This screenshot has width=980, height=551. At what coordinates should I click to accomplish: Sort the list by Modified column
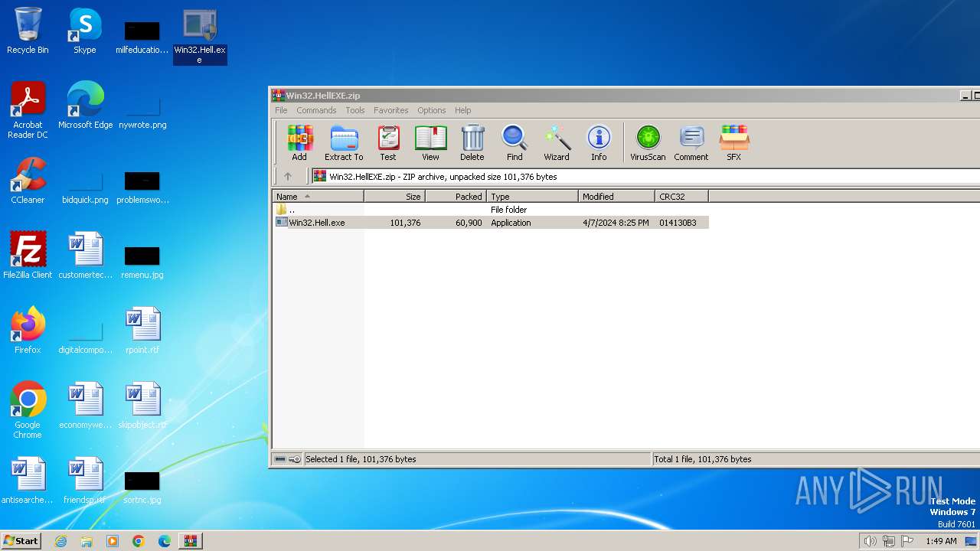click(x=616, y=197)
